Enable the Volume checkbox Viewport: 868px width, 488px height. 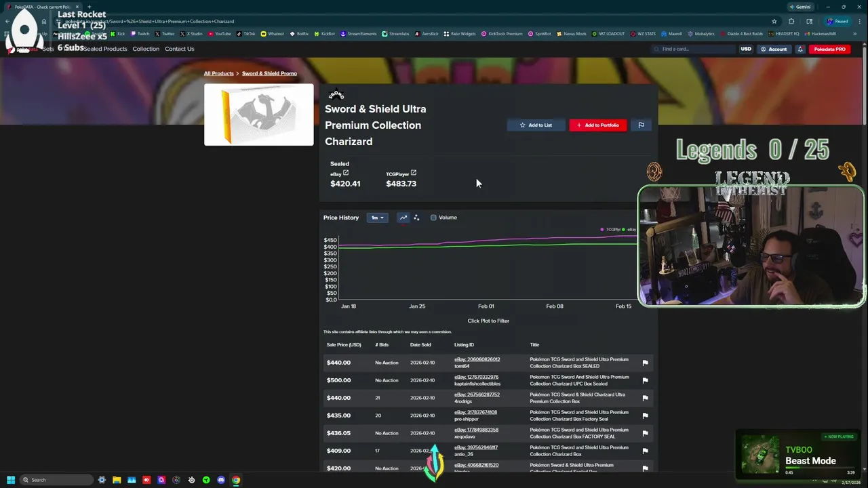[433, 218]
